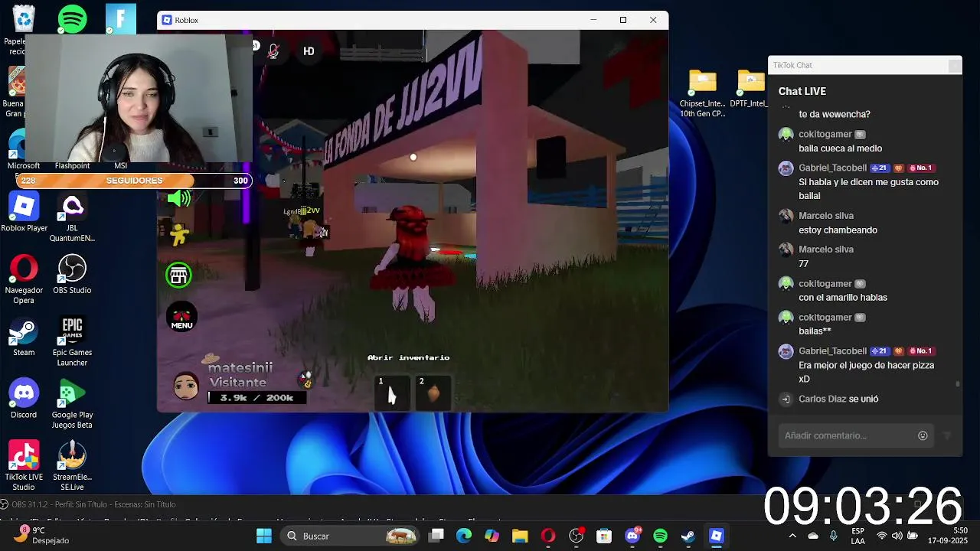Viewport: 980px width, 551px height.
Task: Click the TikTok Chat window corner button
Action: (x=954, y=66)
